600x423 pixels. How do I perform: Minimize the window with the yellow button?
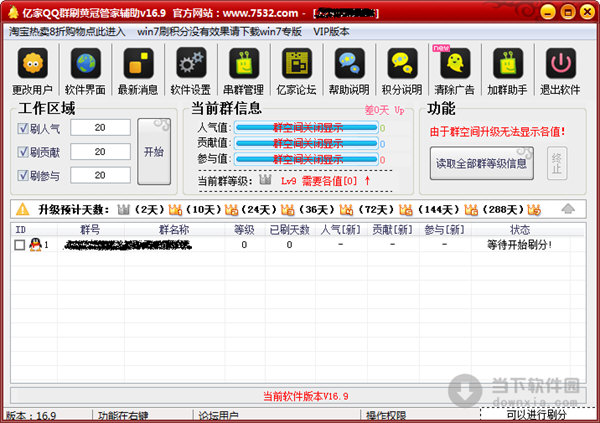click(548, 12)
